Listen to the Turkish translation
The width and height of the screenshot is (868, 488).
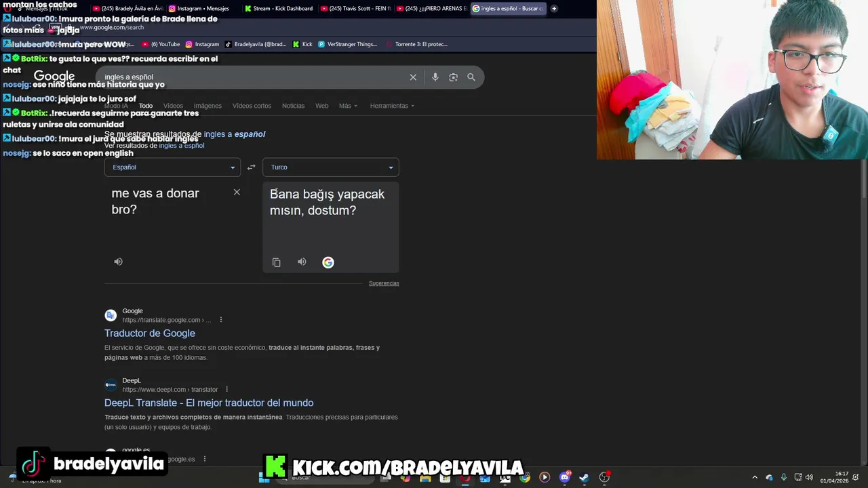click(302, 262)
